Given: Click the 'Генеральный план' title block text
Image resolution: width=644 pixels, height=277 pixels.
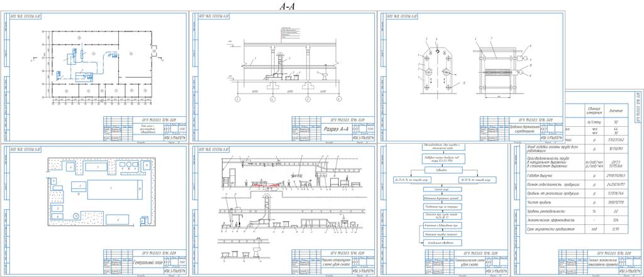Looking at the screenshot, I should tap(148, 261).
